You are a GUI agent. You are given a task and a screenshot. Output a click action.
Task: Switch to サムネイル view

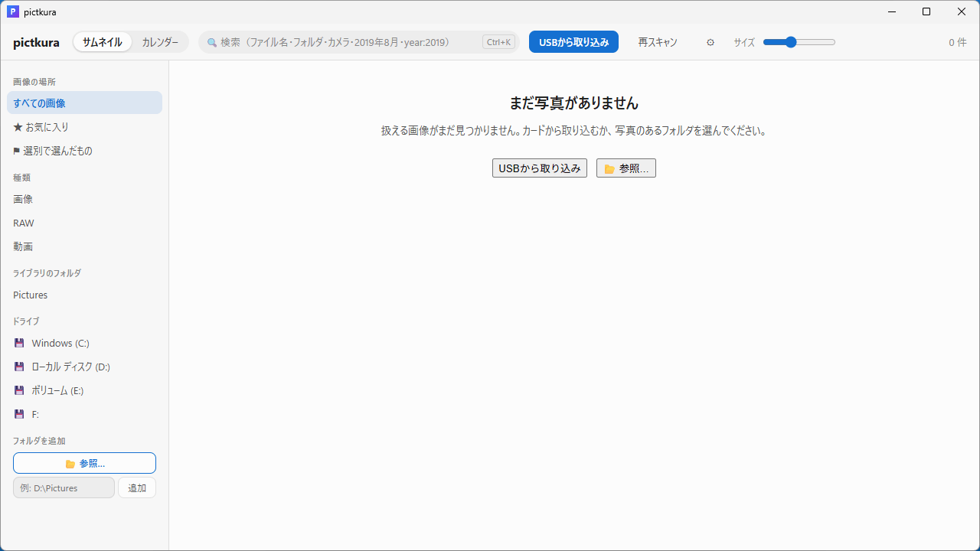[103, 42]
